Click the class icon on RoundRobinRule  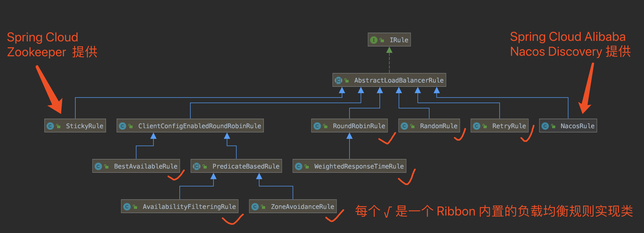coord(317,126)
